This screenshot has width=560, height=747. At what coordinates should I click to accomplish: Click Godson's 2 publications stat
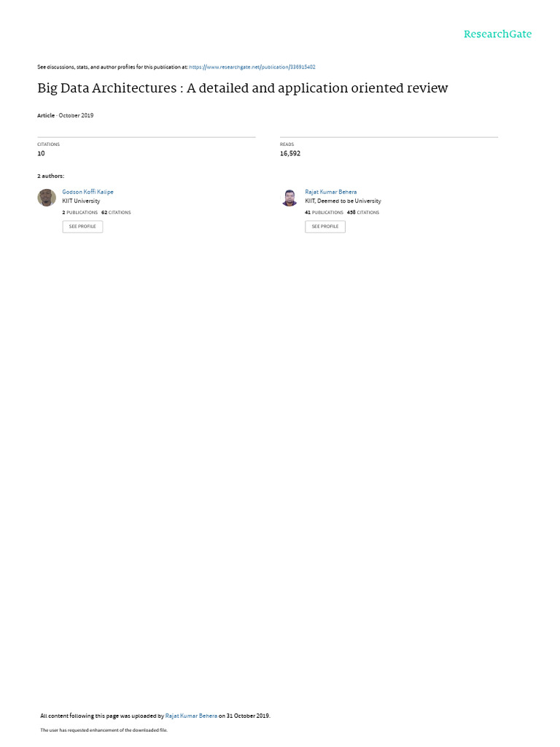tap(80, 212)
